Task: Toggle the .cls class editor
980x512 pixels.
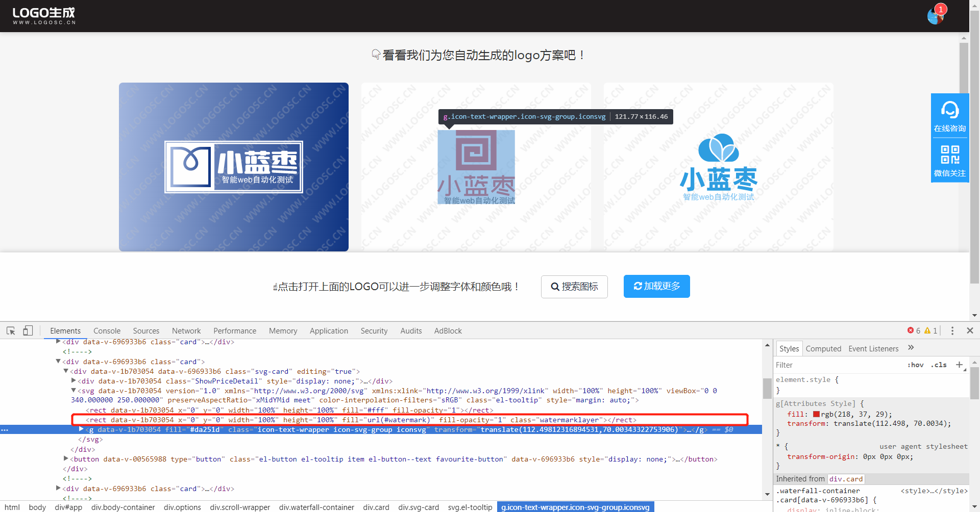Action: pos(939,365)
